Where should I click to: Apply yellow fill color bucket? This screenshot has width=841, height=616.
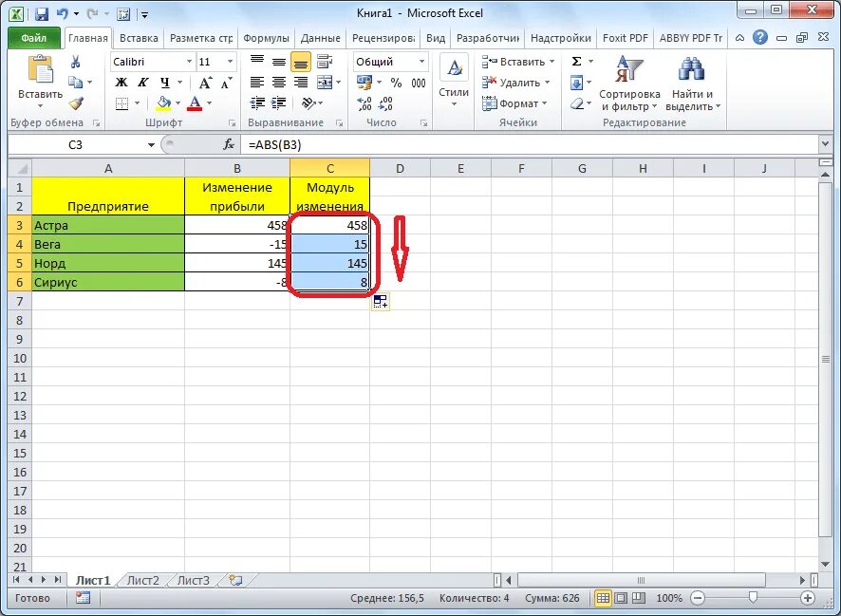163,103
